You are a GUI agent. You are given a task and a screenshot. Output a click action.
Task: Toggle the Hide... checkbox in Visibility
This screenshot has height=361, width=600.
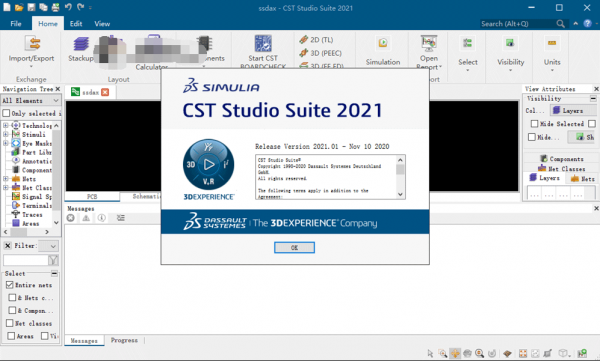pos(532,137)
